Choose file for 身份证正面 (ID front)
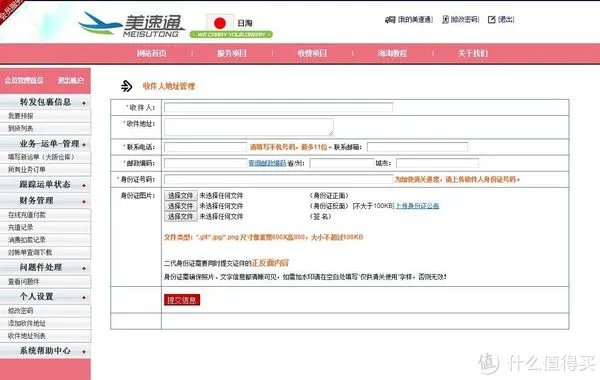The height and width of the screenshot is (380, 600). (181, 196)
